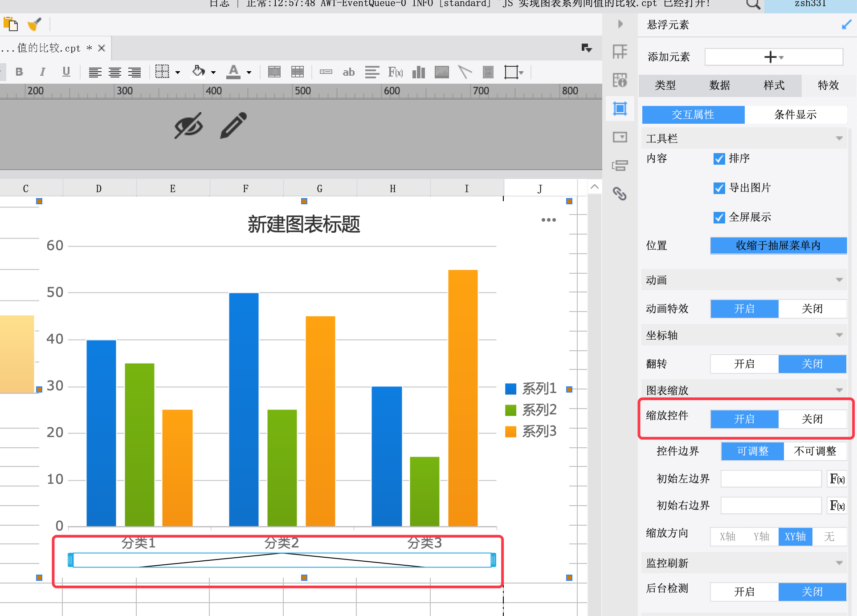Screen dimensions: 857x616
Task: Click the hidden eye icon
Action: pyautogui.click(x=189, y=126)
